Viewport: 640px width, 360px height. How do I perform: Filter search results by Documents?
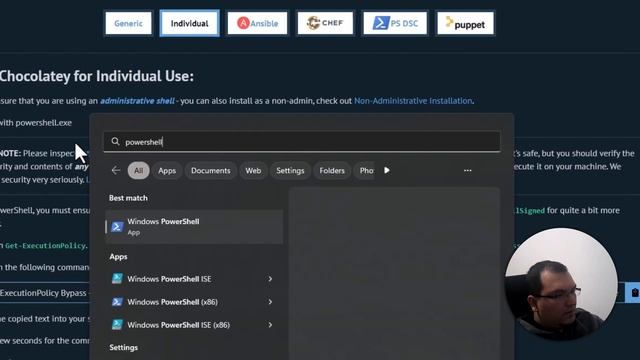click(211, 171)
